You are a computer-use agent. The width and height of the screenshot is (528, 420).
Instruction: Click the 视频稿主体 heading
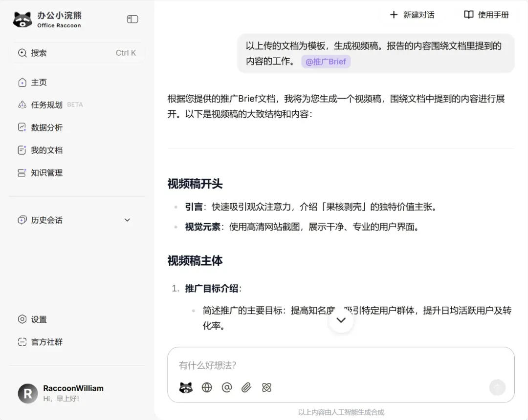[195, 261]
